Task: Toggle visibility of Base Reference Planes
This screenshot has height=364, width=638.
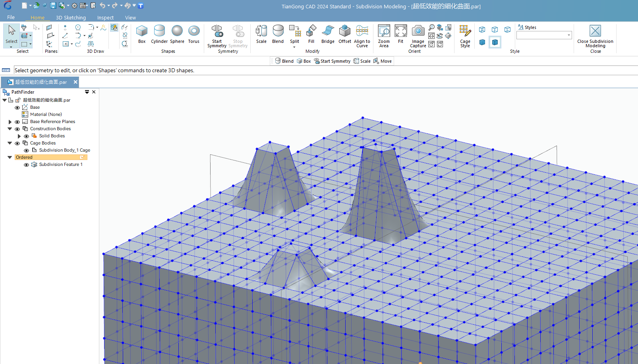Action: click(x=17, y=122)
